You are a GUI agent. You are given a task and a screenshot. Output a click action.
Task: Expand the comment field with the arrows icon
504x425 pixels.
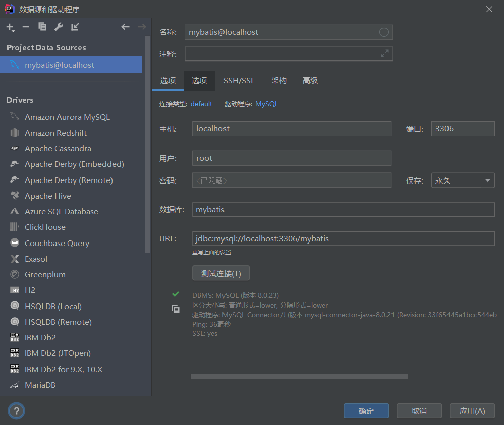pos(385,53)
